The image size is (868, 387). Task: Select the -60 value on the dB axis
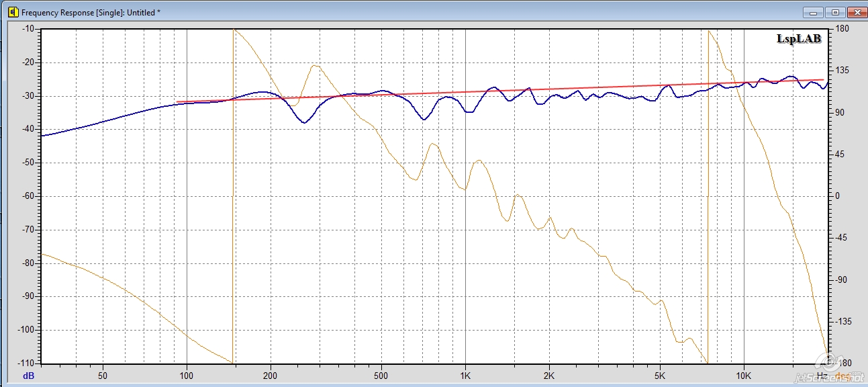[x=28, y=196]
